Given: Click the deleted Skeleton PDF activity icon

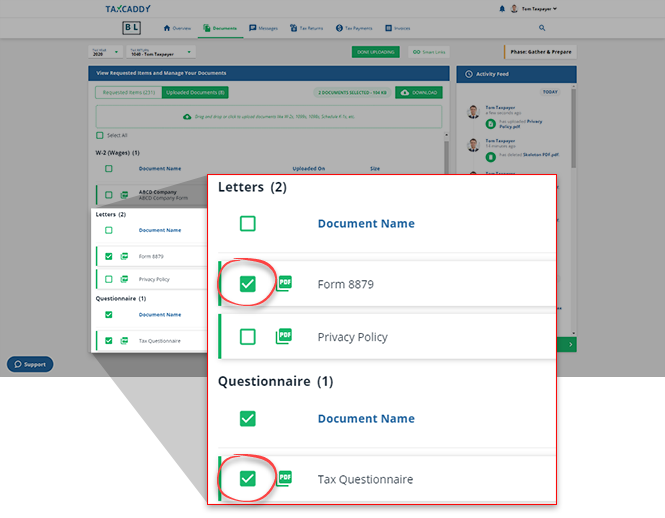Looking at the screenshot, I should click(490, 157).
